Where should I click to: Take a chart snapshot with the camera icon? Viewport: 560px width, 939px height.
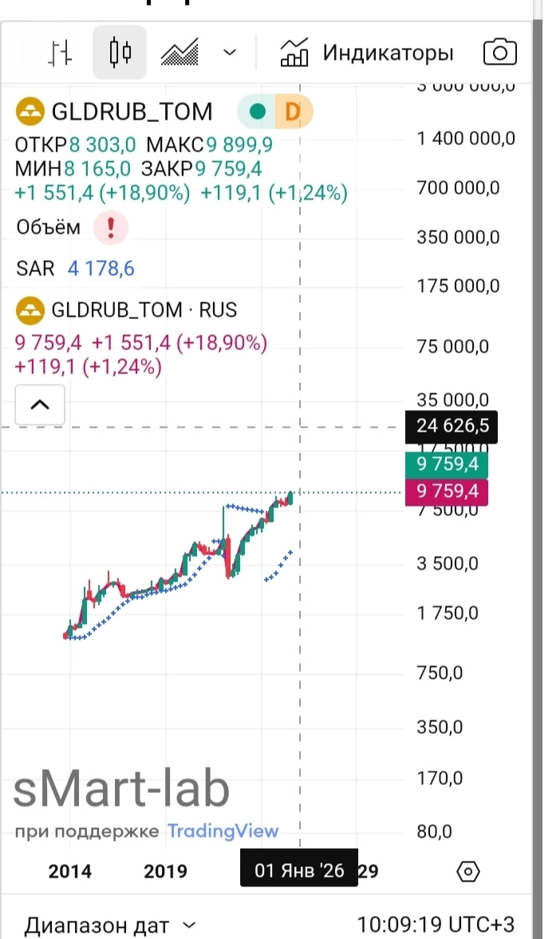[x=500, y=52]
